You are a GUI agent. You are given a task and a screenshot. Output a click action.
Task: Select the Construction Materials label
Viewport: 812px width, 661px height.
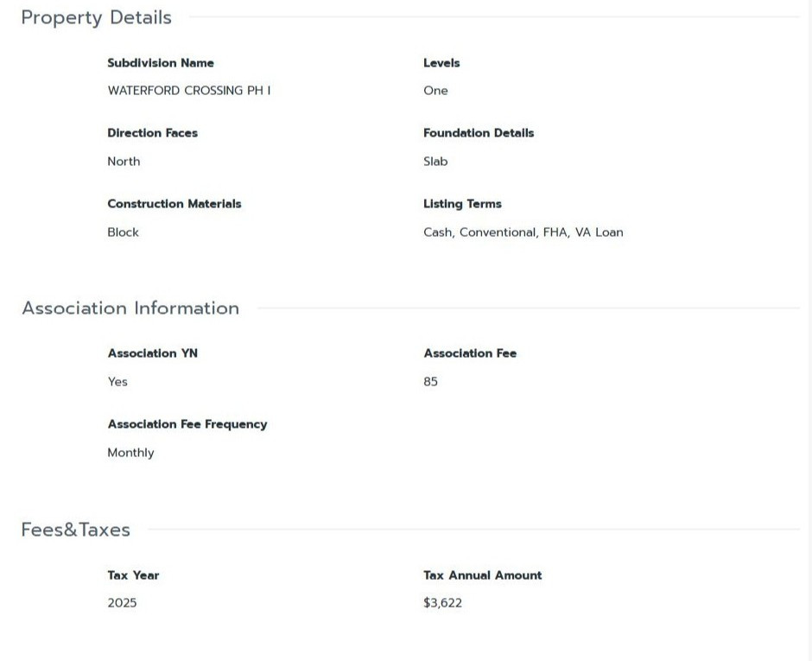tap(174, 204)
